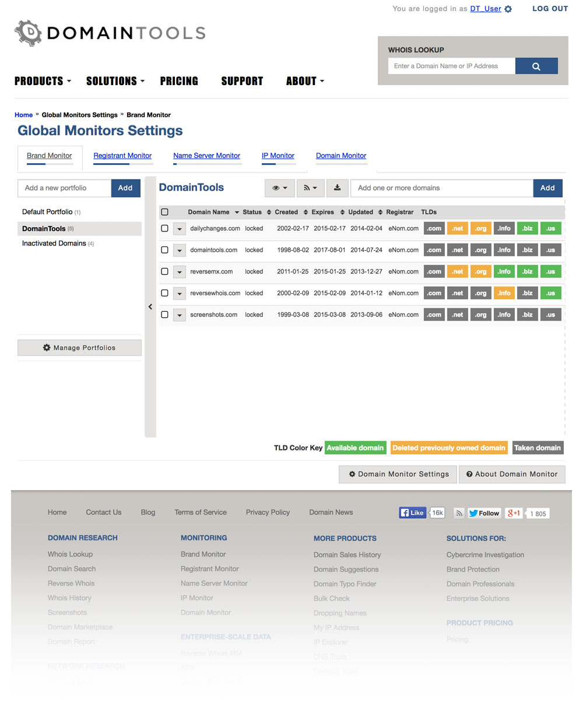Screen dimensions: 583x728
Task: Open row options arrow for domaintools.com
Action: tap(180, 251)
